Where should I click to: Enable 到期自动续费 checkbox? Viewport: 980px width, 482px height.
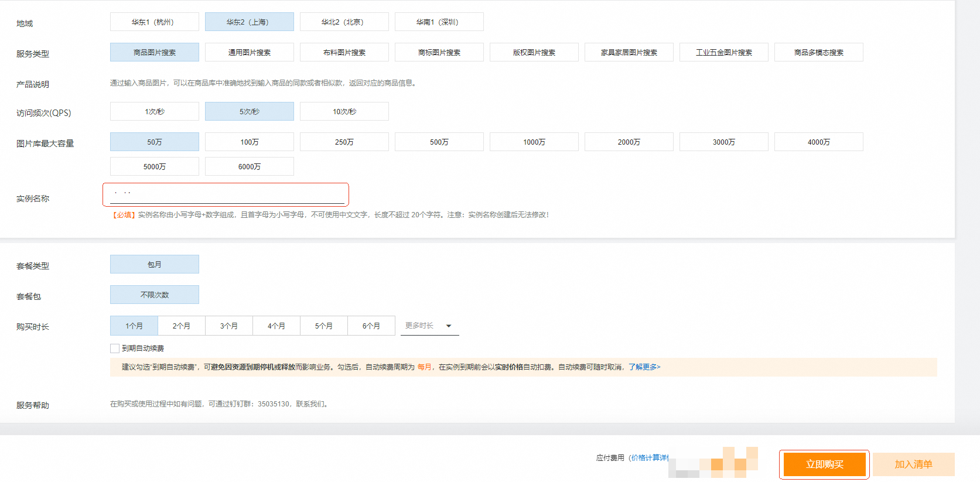click(x=115, y=348)
